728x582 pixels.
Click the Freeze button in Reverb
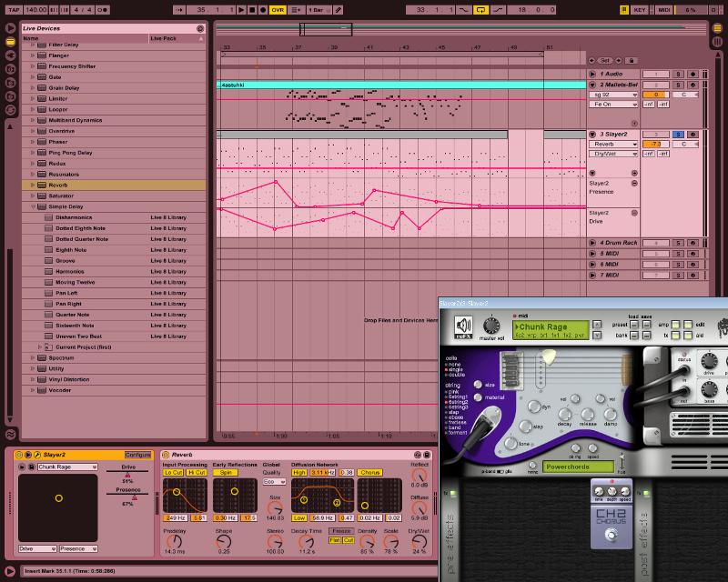coord(341,531)
